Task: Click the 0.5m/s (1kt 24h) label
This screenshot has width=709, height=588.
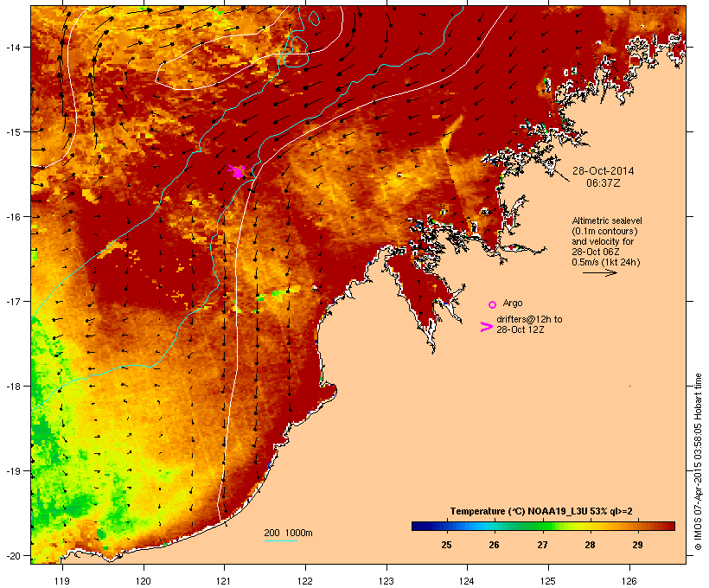Action: pos(606,262)
